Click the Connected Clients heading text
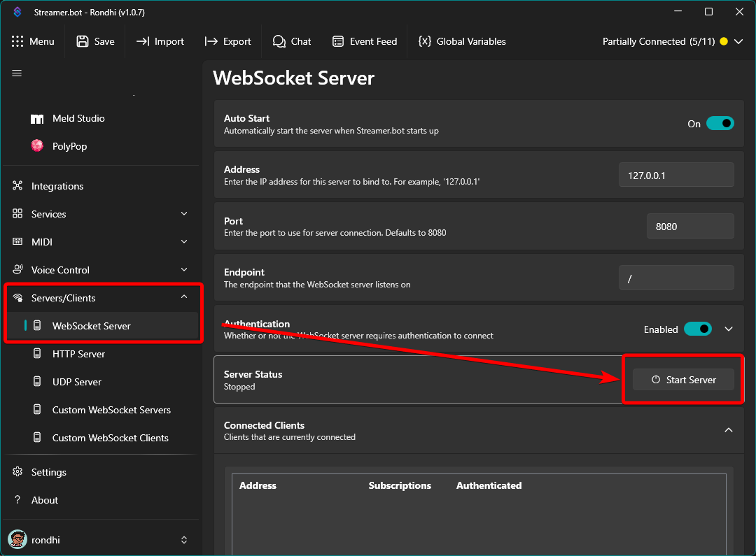The image size is (756, 556). [264, 425]
